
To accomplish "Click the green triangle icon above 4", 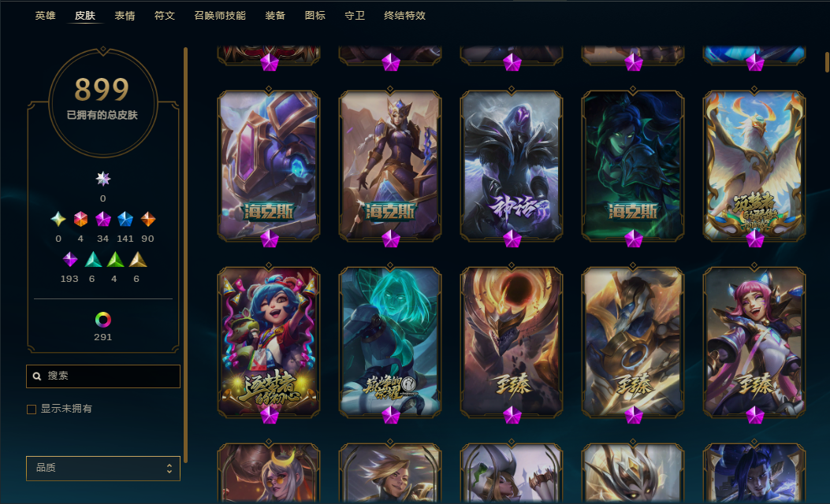I will 115,259.
